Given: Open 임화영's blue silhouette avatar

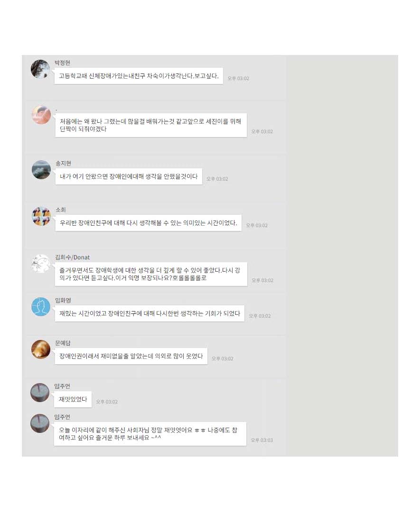Looking at the screenshot, I should click(x=41, y=307).
